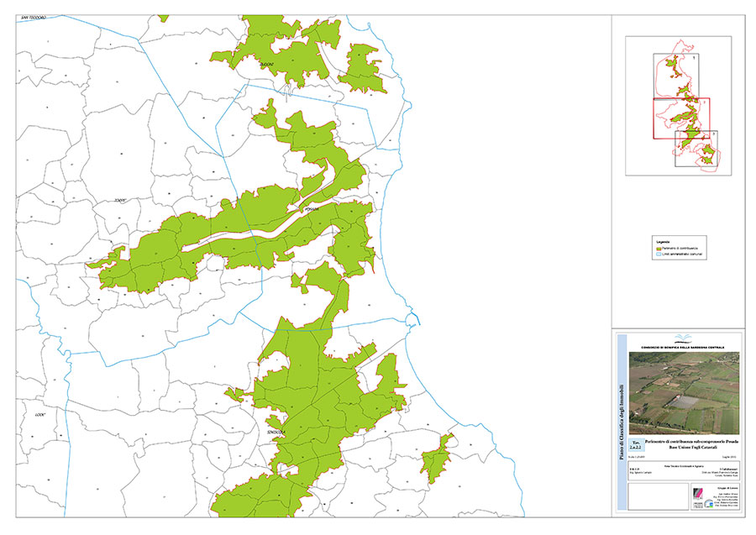This screenshot has width=756, height=535.
Task: Click the Tav. 2.a.2.2 sheet number box
Action: pyautogui.click(x=637, y=445)
